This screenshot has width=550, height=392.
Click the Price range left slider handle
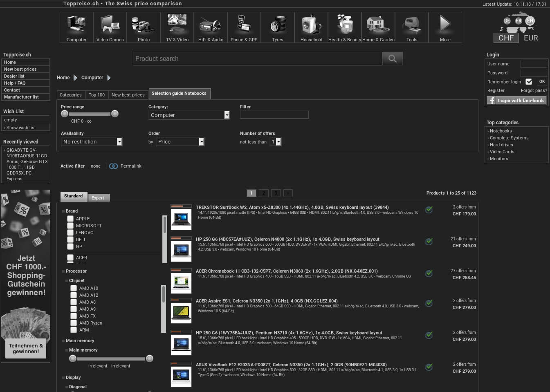click(x=65, y=114)
